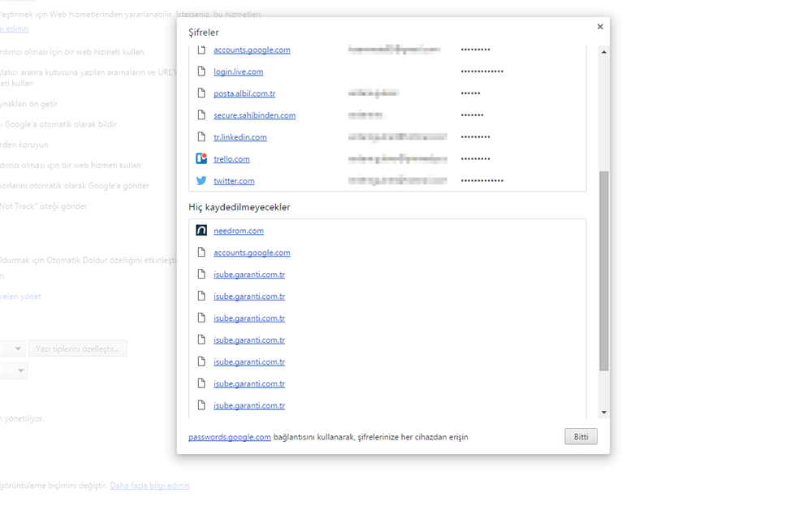Open the posta.albil.com.tr link
The height and width of the screenshot is (506, 812).
244,93
